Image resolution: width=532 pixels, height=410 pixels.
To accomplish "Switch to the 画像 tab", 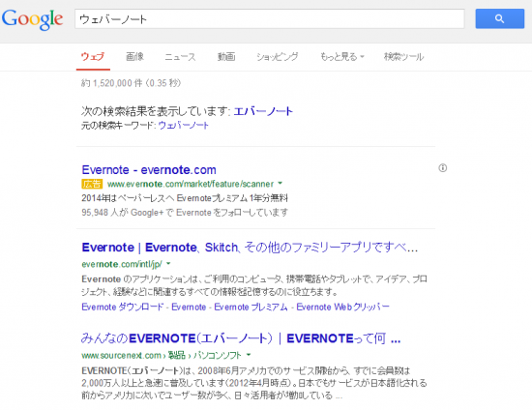I will click(x=135, y=57).
